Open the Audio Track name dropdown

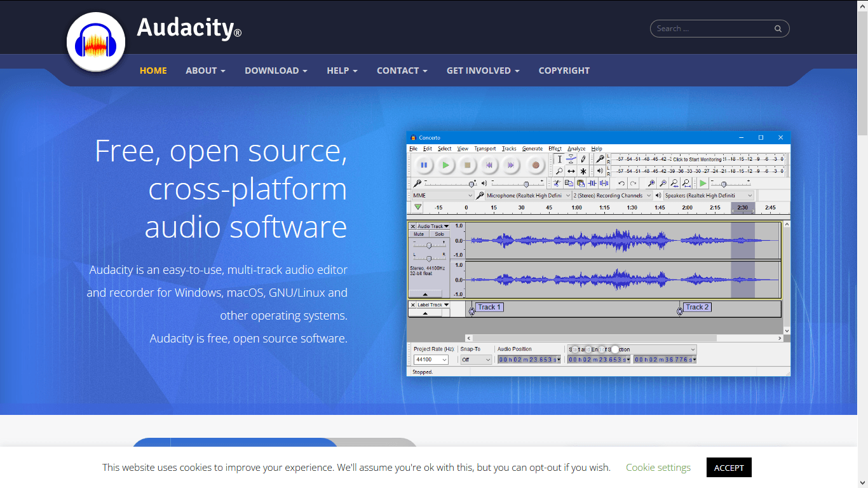point(433,226)
